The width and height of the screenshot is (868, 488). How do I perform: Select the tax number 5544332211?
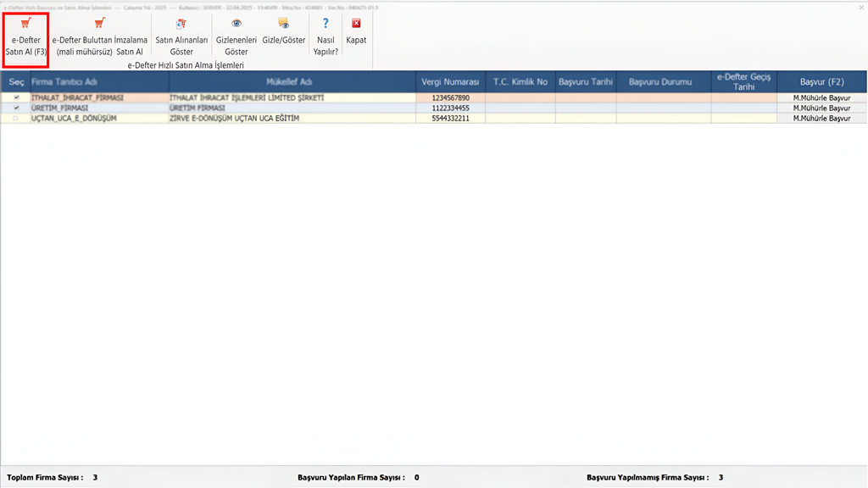click(x=451, y=119)
